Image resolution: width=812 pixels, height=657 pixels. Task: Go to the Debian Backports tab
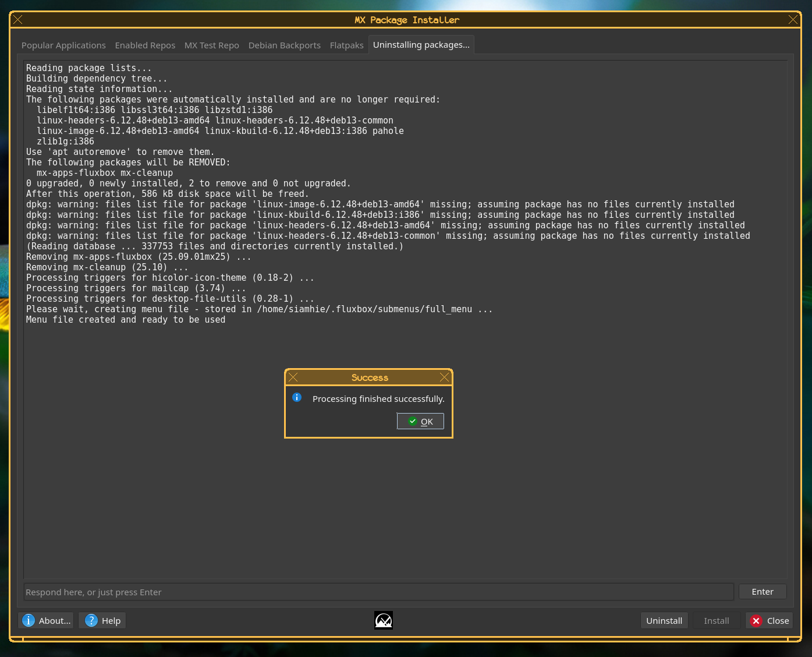(285, 45)
